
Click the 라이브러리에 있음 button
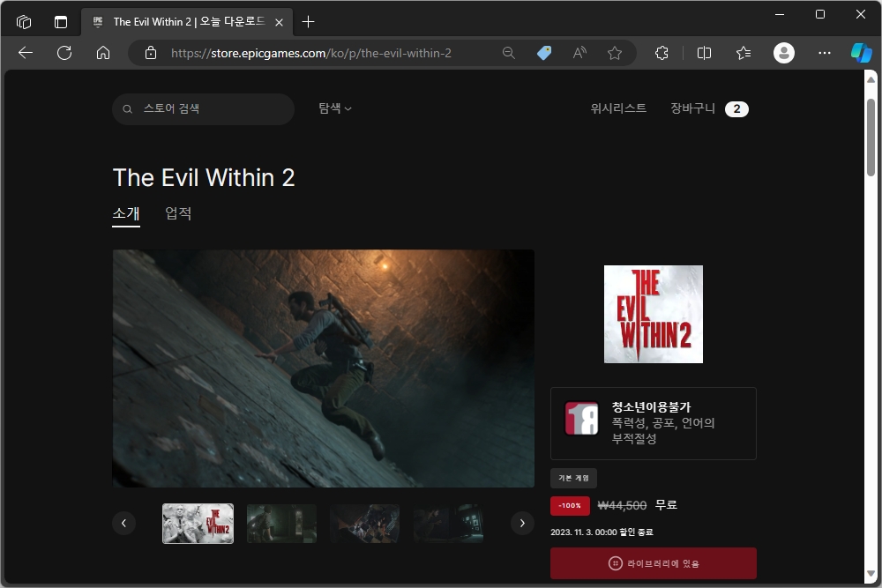click(654, 563)
